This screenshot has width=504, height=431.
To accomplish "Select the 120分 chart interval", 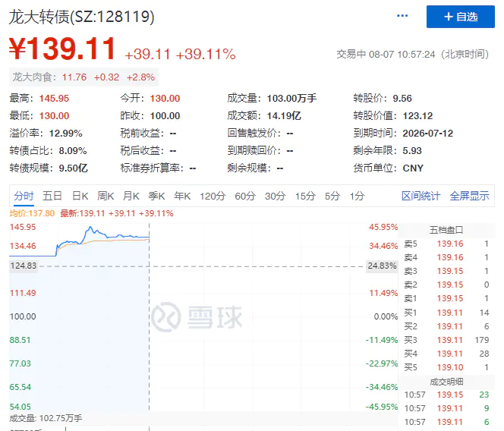I will [213, 196].
